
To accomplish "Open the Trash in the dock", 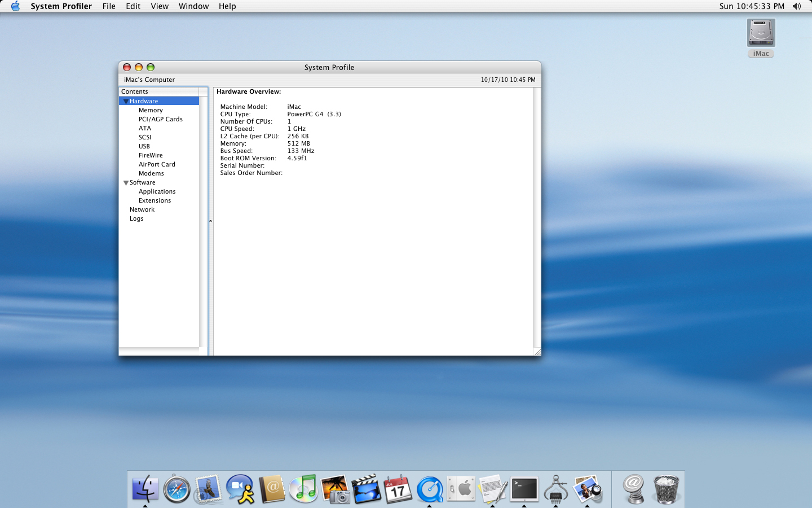I will pyautogui.click(x=665, y=489).
